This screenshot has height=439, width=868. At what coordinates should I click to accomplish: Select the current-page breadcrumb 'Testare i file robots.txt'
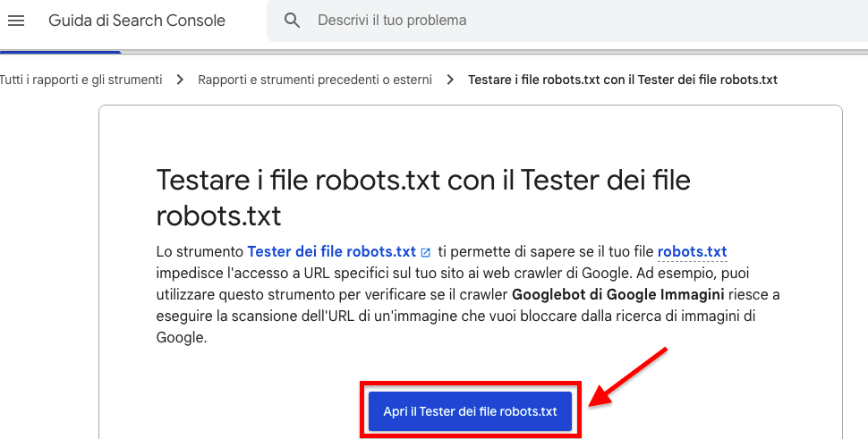point(623,80)
